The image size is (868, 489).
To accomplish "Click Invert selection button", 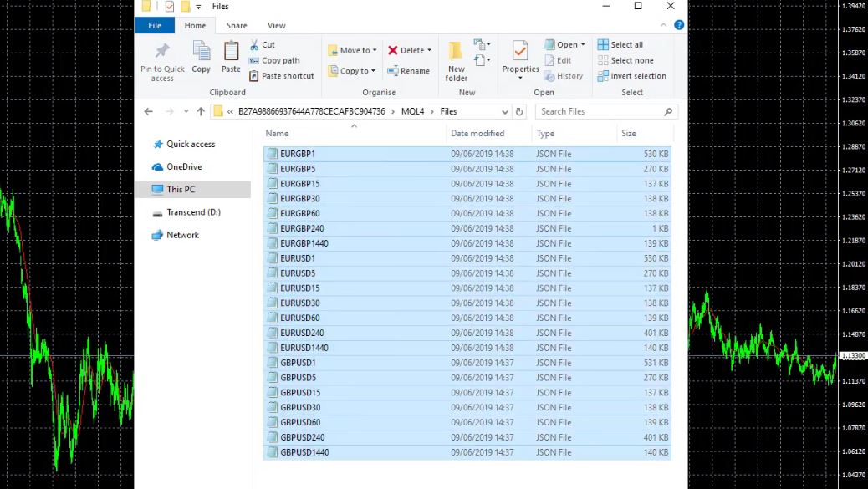I will pyautogui.click(x=631, y=76).
